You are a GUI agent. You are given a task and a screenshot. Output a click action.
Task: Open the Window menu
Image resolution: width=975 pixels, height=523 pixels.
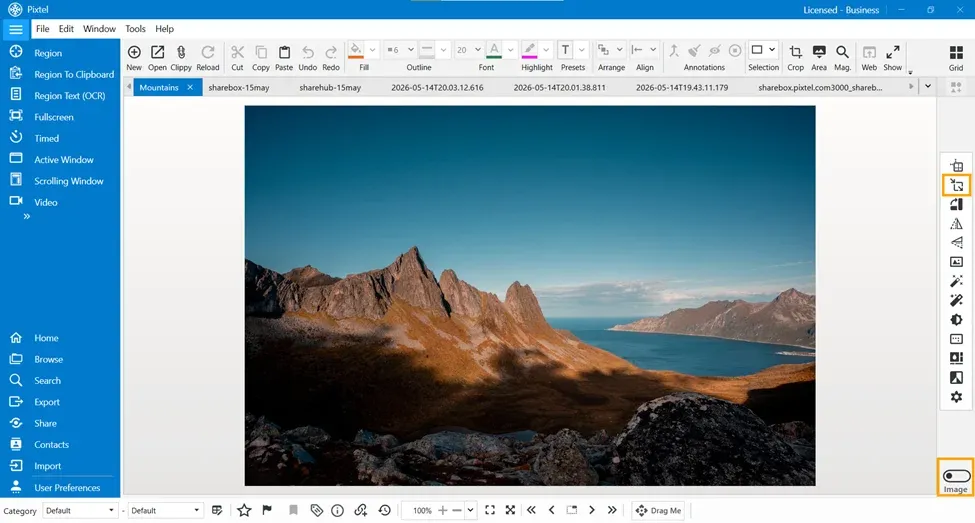point(99,29)
